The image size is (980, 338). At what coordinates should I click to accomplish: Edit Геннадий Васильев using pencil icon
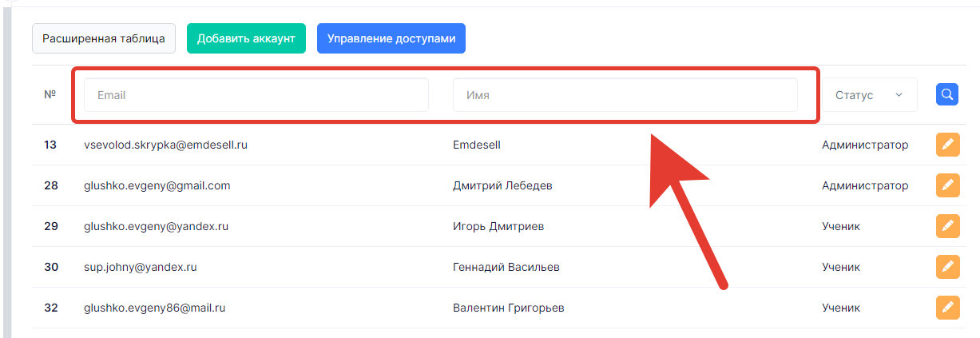tap(947, 267)
